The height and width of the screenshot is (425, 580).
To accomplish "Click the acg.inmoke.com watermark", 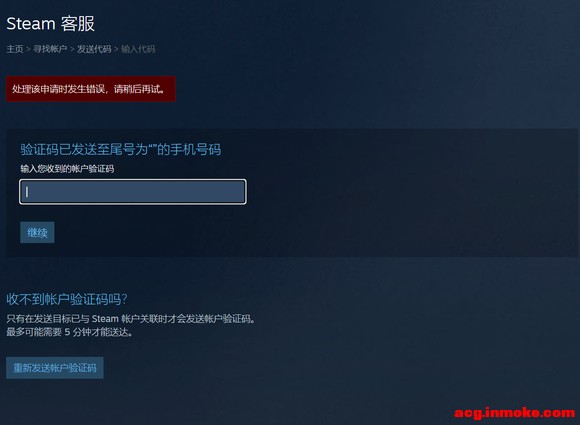I will [x=515, y=412].
